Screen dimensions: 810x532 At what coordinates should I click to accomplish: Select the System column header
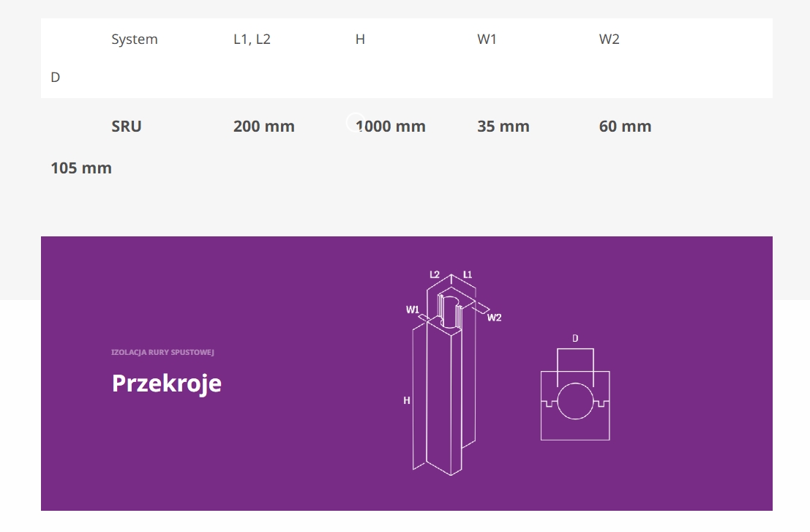135,40
